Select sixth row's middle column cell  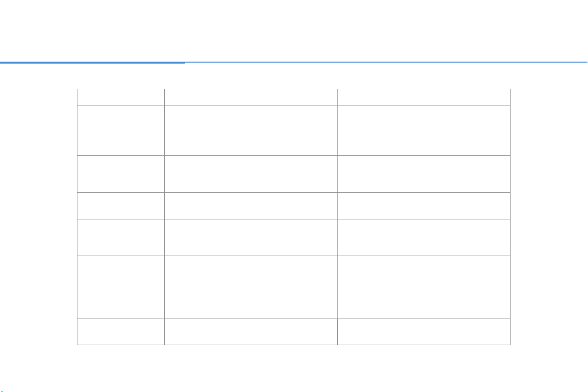pos(251,287)
